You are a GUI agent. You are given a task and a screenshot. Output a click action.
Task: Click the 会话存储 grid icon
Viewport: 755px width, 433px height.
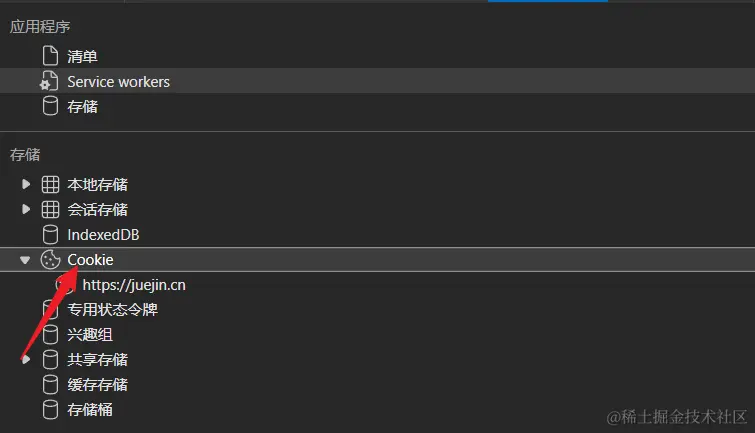pos(50,210)
